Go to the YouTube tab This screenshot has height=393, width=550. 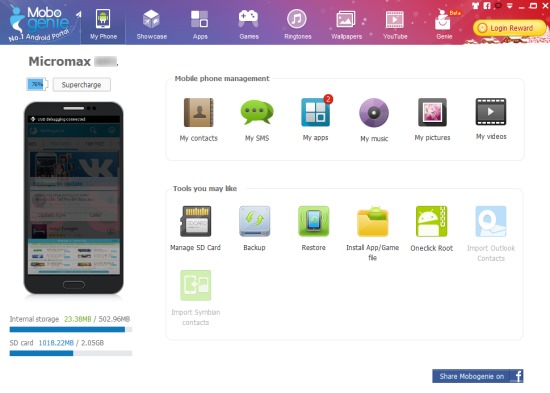[395, 24]
